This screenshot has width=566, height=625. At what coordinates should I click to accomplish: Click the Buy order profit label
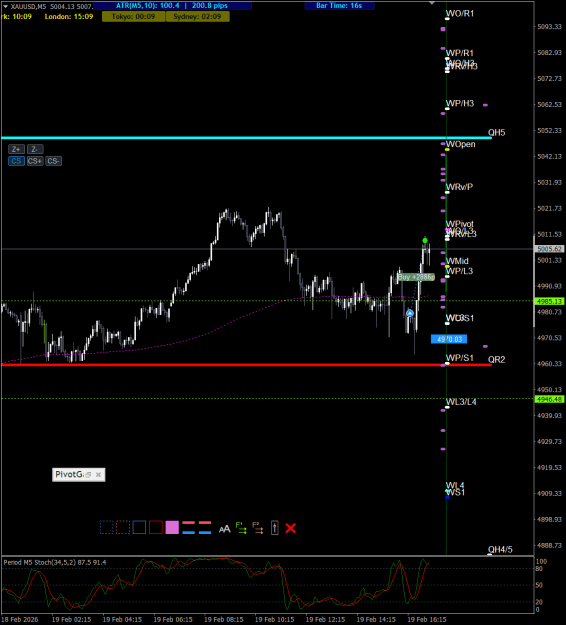[416, 277]
